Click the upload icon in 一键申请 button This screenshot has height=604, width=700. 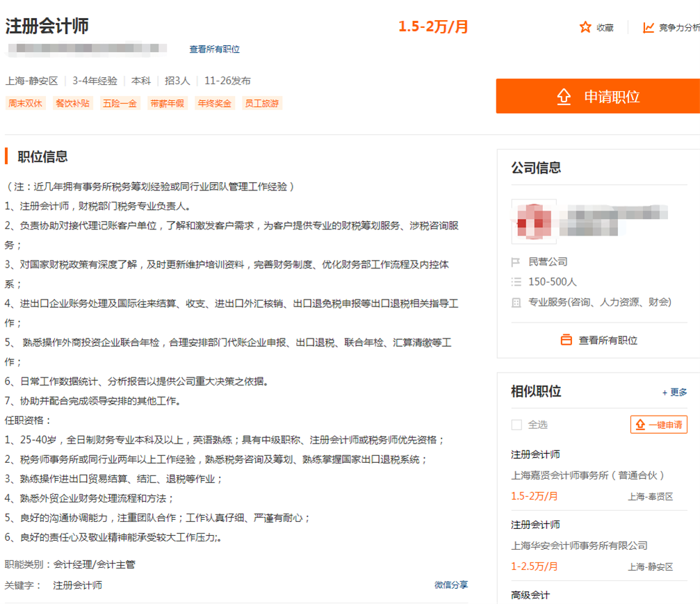point(640,425)
